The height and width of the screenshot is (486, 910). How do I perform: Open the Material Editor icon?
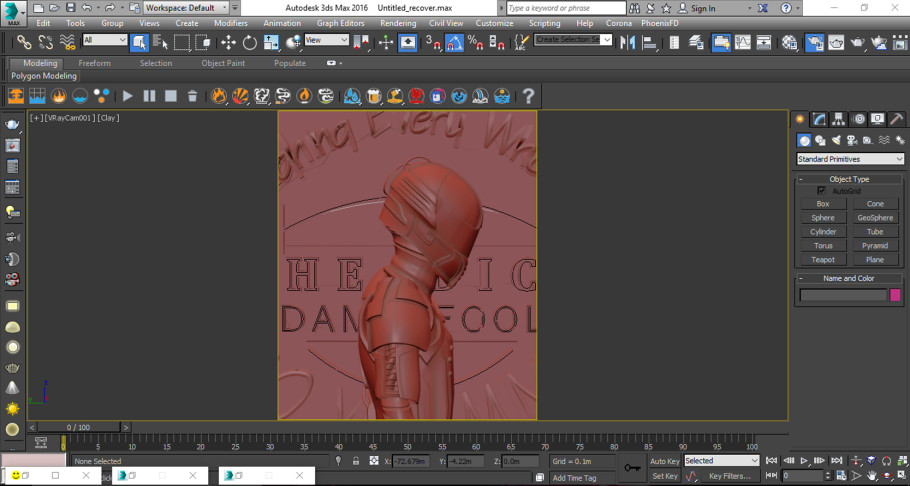(789, 42)
